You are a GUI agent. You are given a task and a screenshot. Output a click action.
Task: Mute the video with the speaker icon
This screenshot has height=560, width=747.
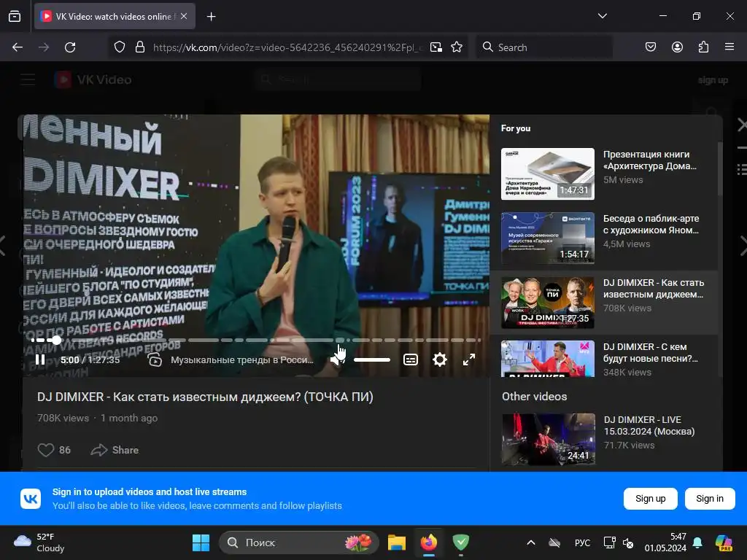pyautogui.click(x=337, y=359)
